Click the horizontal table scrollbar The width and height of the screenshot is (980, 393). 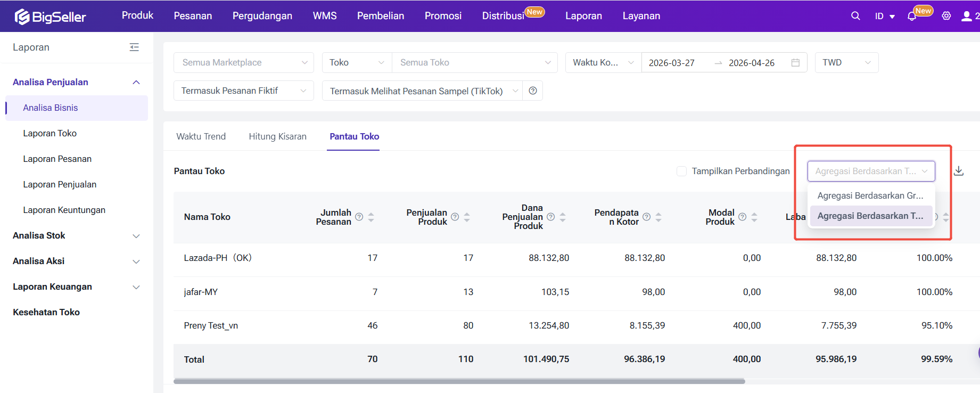[x=459, y=381]
